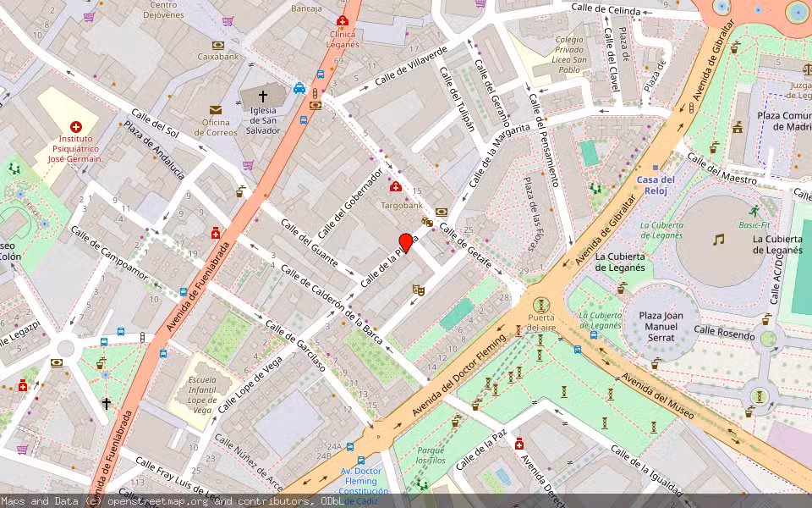This screenshot has height=508, width=812.
Task: Click the CaixaBank label
Action: click(x=220, y=57)
